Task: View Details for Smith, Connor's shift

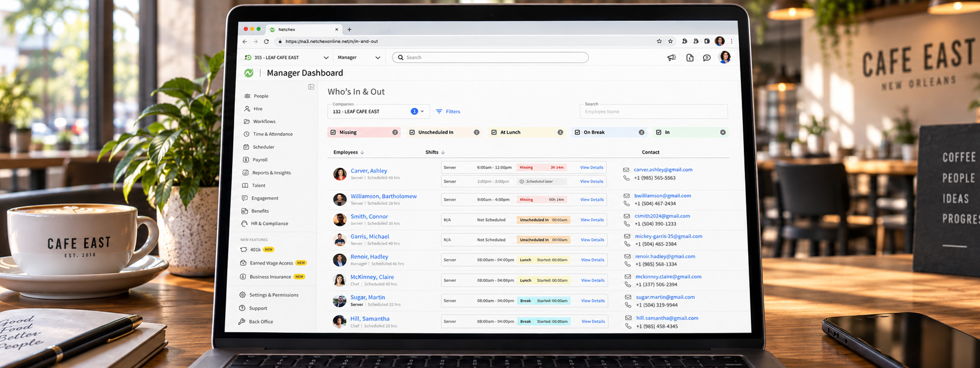Action: point(592,220)
